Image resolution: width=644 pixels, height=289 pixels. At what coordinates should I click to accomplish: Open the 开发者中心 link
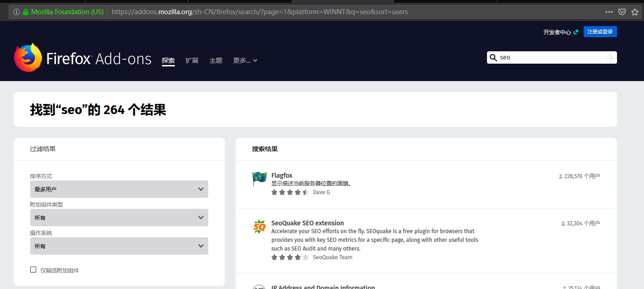pyautogui.click(x=561, y=32)
